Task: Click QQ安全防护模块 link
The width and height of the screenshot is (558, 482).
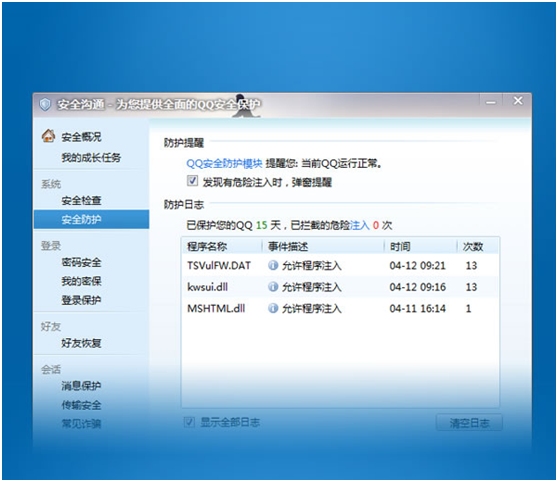Action: [x=225, y=163]
